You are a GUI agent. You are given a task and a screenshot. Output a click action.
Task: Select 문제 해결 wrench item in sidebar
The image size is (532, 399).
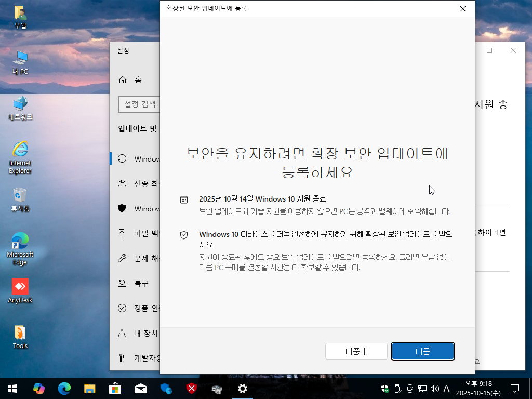[x=135, y=259]
